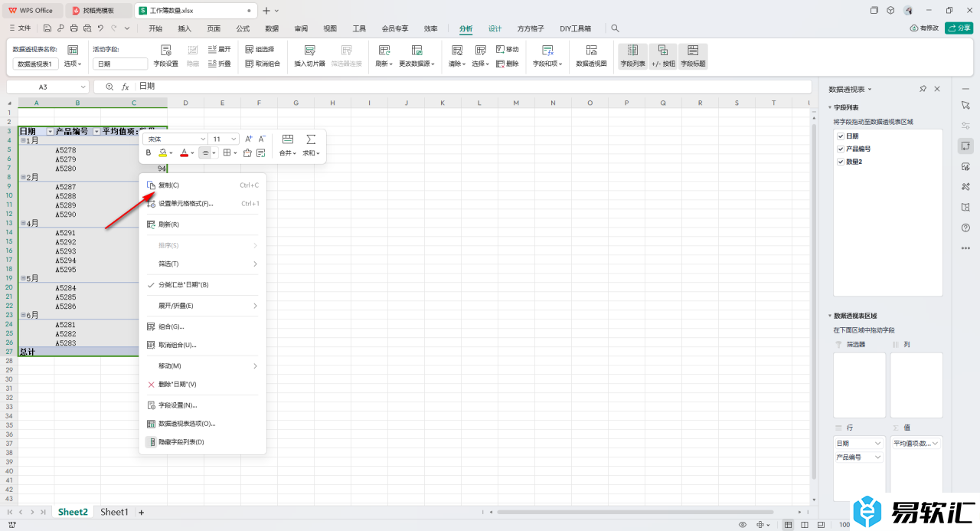This screenshot has height=531, width=980.
Task: Choose 刷新(R) from the context menu
Action: pyautogui.click(x=202, y=225)
